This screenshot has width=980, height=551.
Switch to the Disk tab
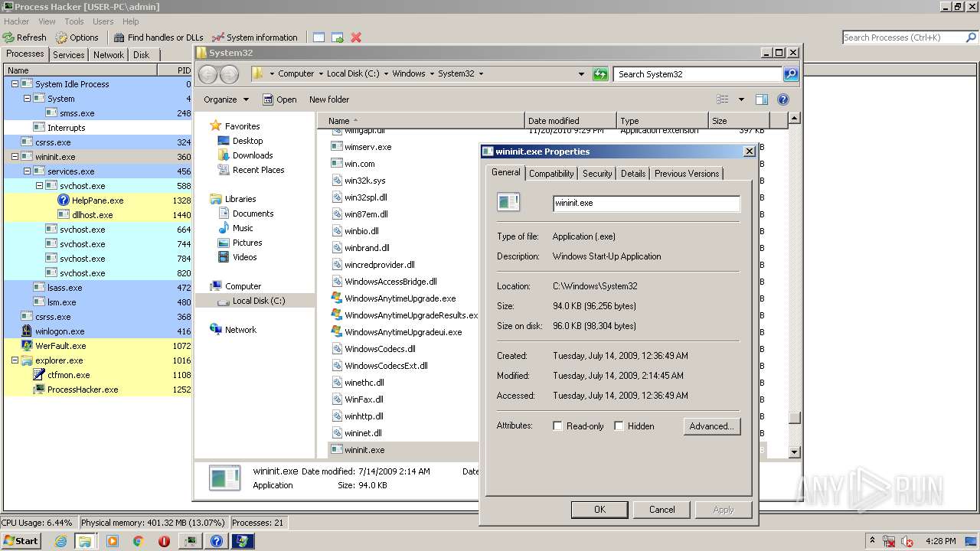click(x=142, y=55)
